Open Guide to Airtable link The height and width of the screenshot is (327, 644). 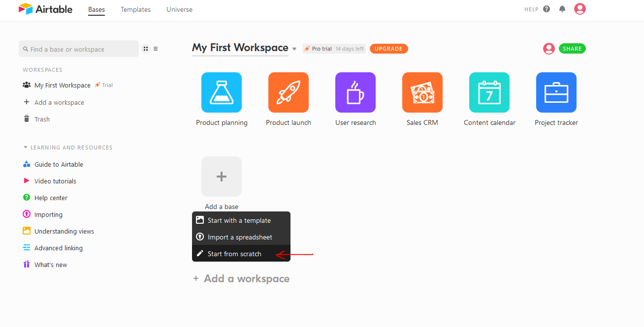[59, 164]
